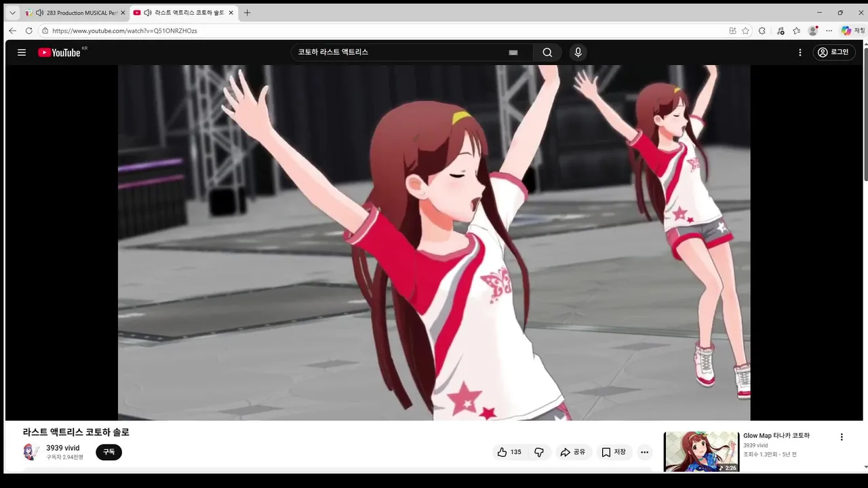Open more actions ellipsis under video

click(x=644, y=452)
